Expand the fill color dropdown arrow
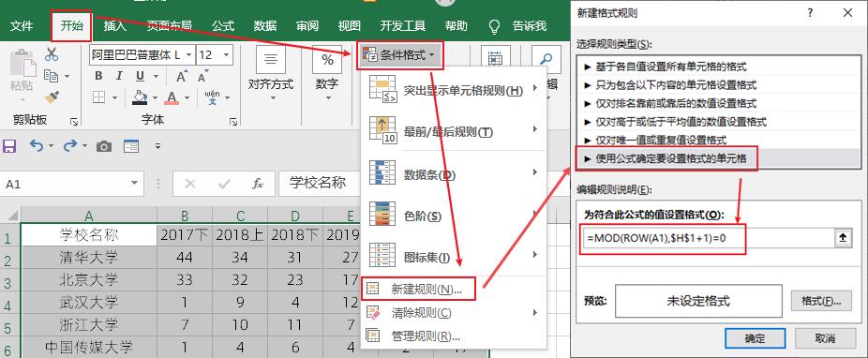This screenshot has height=358, width=868. pyautogui.click(x=155, y=98)
